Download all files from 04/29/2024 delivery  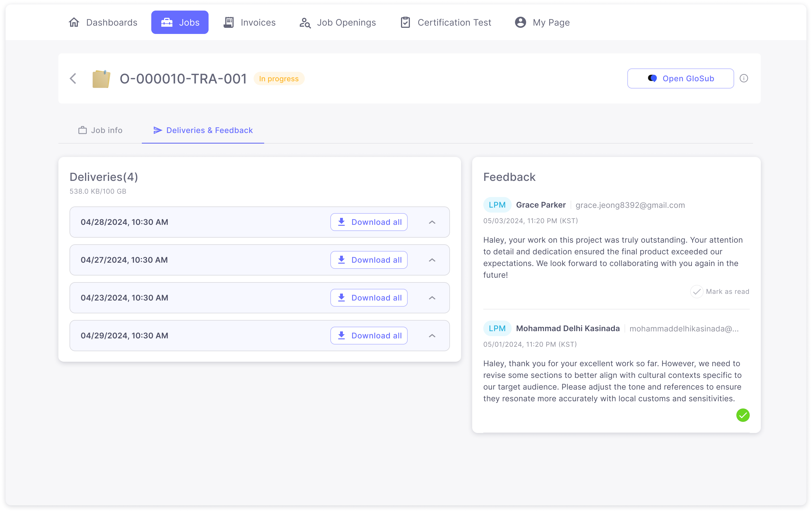click(x=368, y=336)
